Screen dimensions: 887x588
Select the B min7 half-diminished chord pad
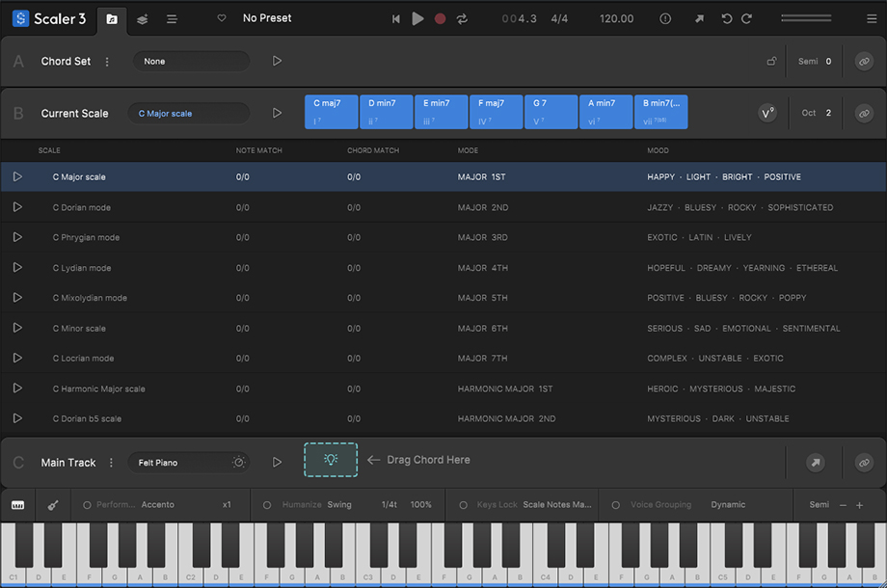coord(660,112)
